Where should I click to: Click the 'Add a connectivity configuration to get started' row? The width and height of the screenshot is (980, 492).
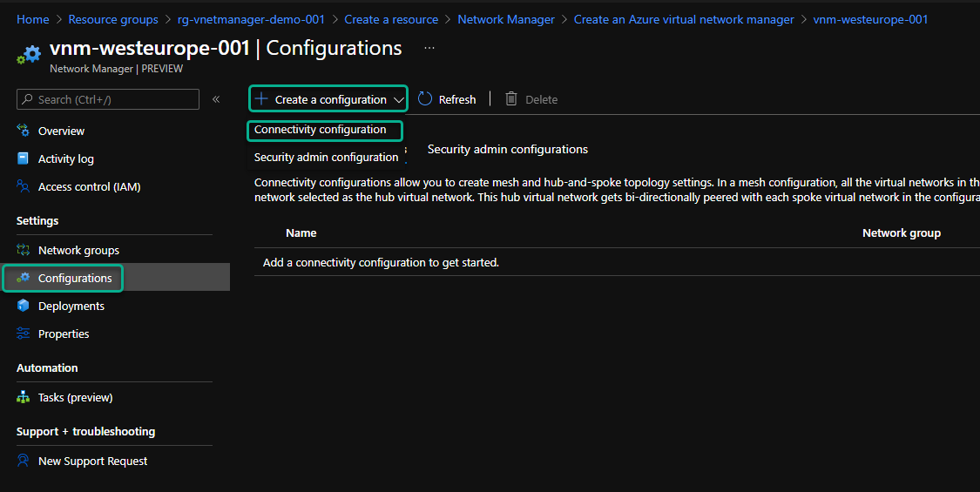pyautogui.click(x=617, y=263)
